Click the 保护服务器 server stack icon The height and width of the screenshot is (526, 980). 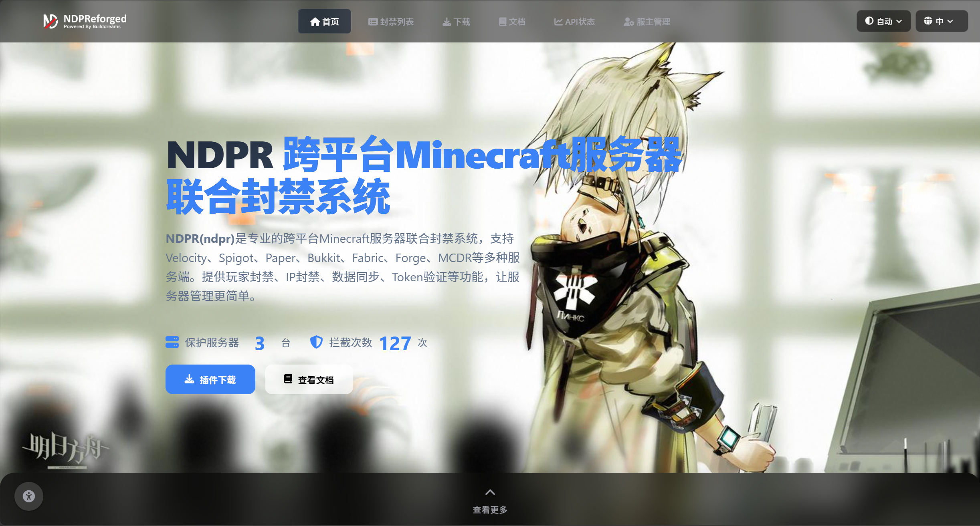click(x=172, y=342)
